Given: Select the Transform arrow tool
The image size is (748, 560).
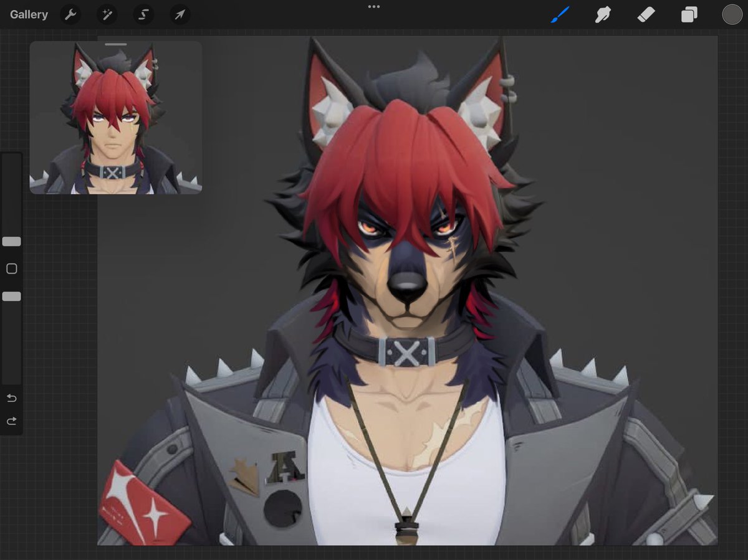Looking at the screenshot, I should pyautogui.click(x=180, y=14).
